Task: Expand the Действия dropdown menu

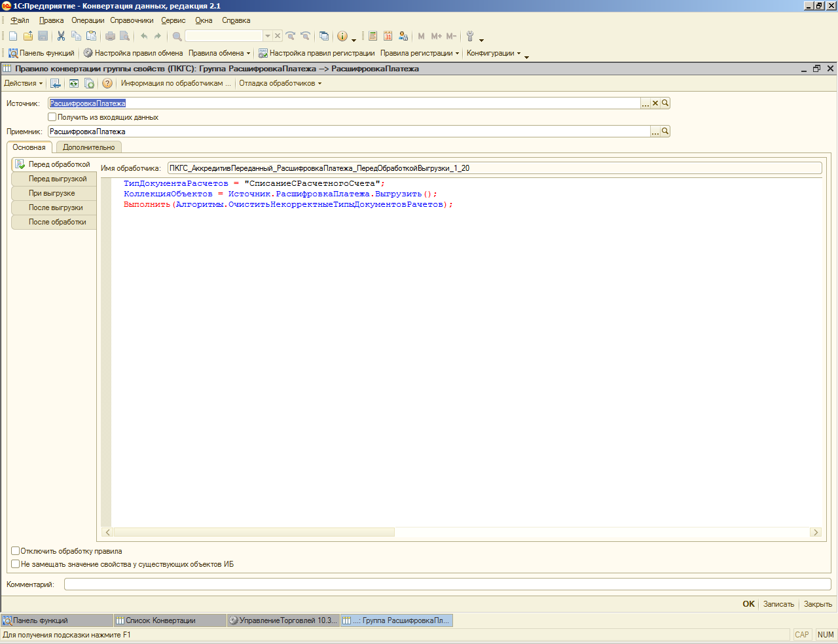Action: (23, 83)
